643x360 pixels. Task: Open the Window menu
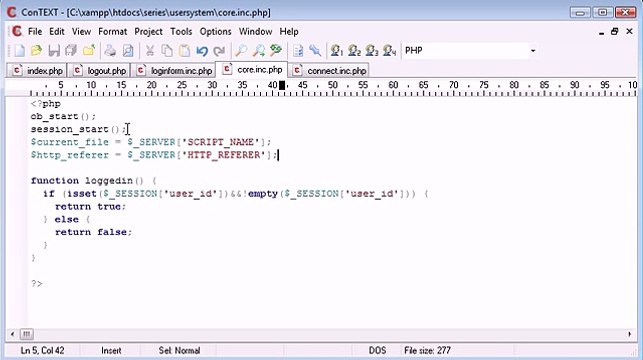point(255,32)
